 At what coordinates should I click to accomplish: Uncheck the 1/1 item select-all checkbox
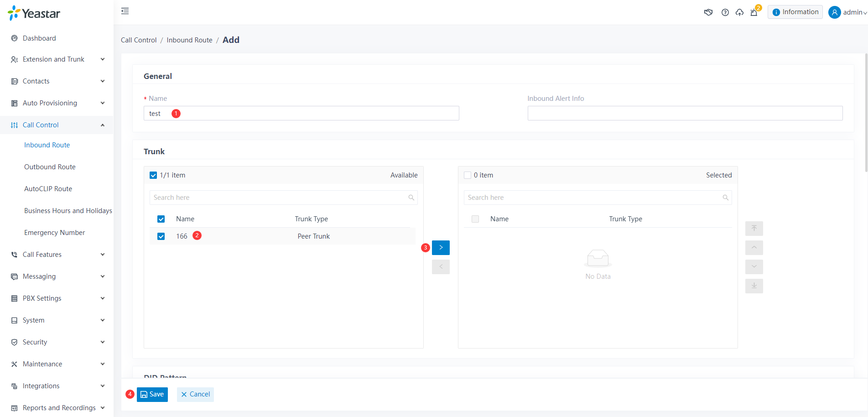coord(153,175)
